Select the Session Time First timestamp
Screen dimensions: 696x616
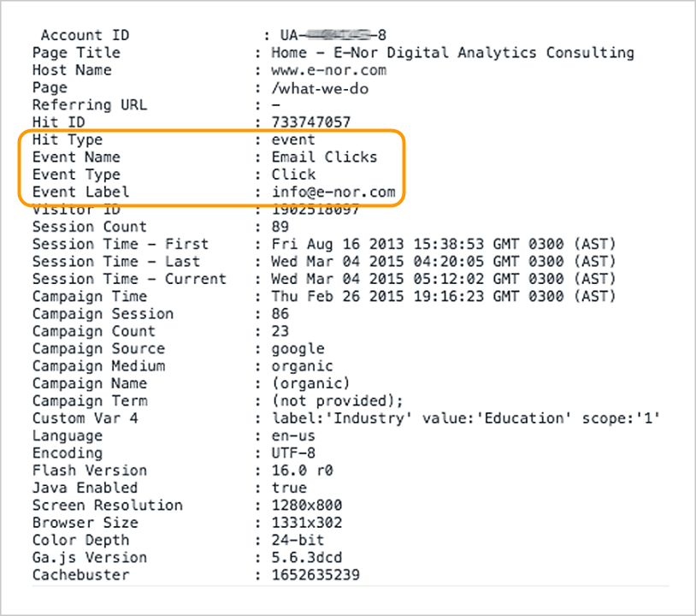tap(444, 245)
